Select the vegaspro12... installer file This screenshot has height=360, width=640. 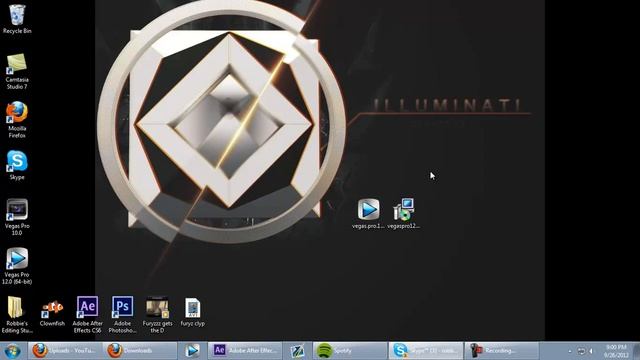(x=403, y=213)
